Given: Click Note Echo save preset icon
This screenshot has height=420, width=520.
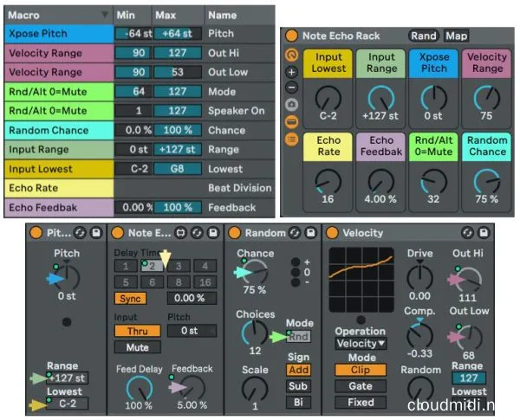Looking at the screenshot, I should tap(213, 233).
